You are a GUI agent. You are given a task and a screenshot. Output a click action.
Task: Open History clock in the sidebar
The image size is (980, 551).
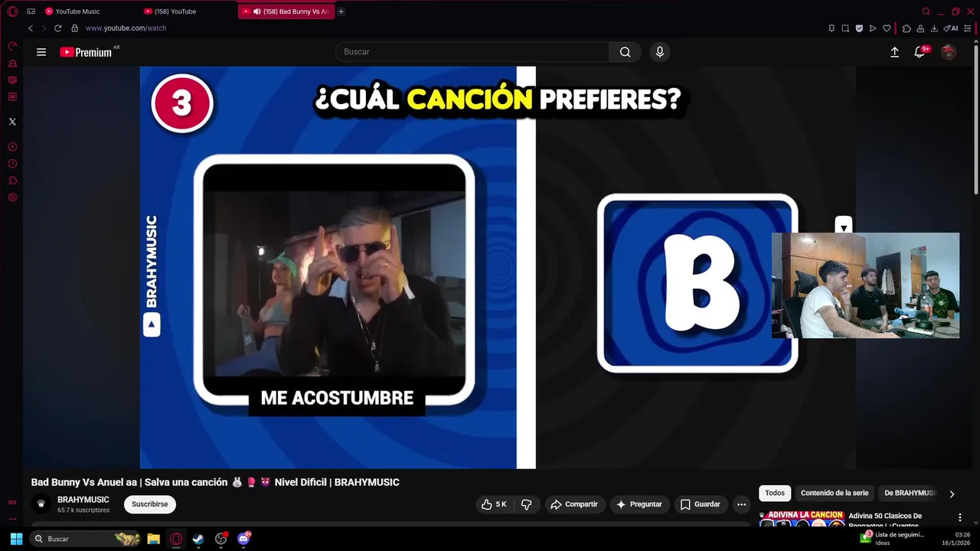click(x=12, y=164)
